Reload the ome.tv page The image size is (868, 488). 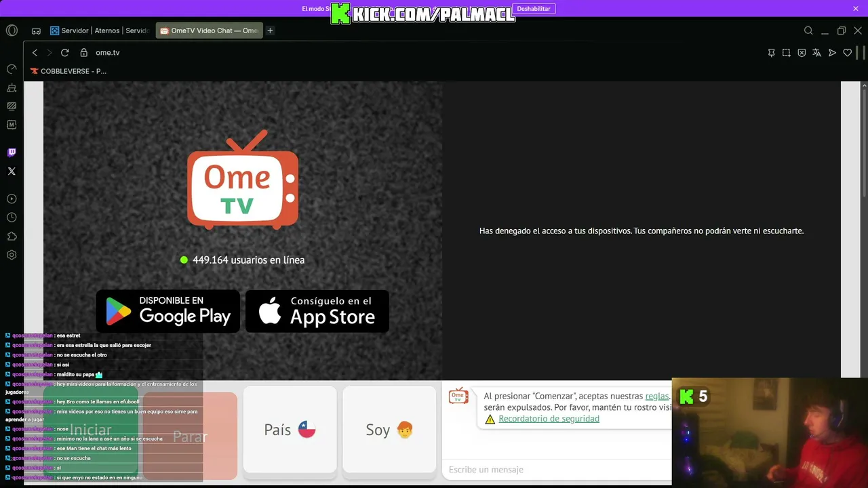pos(65,53)
